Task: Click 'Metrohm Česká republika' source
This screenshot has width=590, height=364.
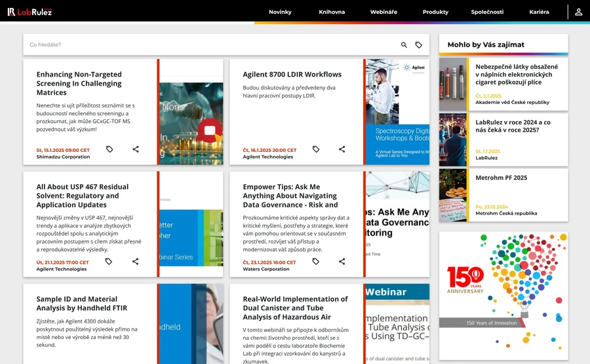Action: click(x=506, y=213)
